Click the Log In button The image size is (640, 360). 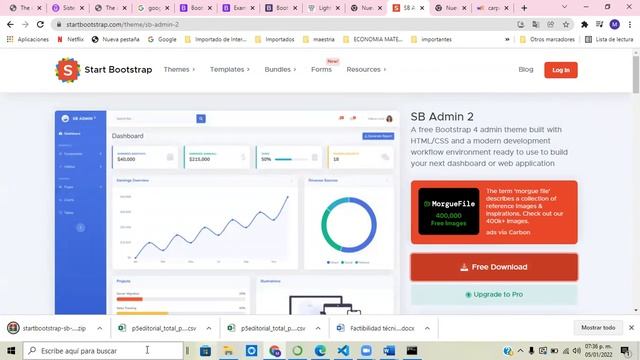[561, 70]
